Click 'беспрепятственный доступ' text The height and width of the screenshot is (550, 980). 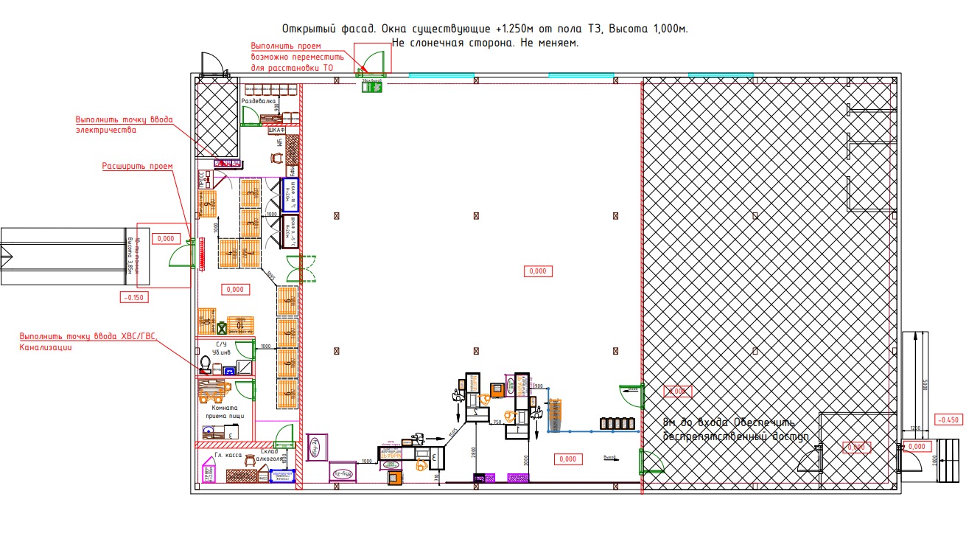click(x=735, y=436)
